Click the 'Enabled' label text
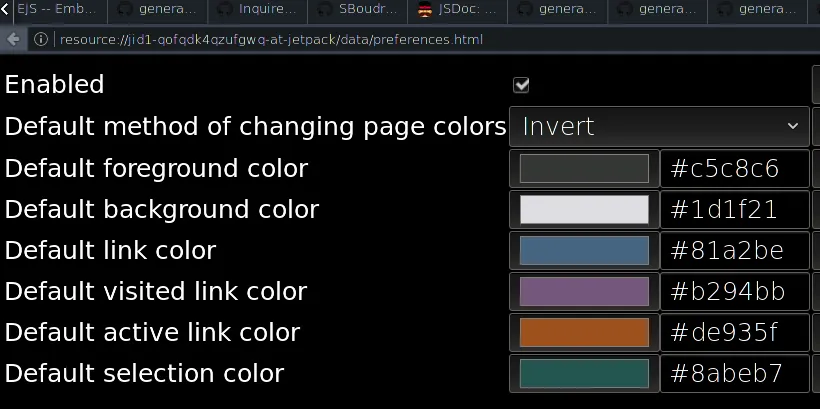The height and width of the screenshot is (409, 820). click(54, 85)
